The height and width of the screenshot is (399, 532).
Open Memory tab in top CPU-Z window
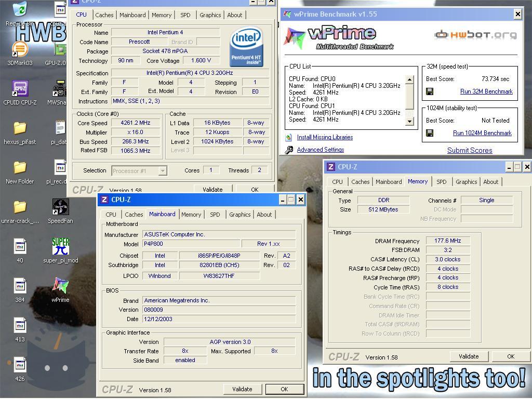(162, 15)
